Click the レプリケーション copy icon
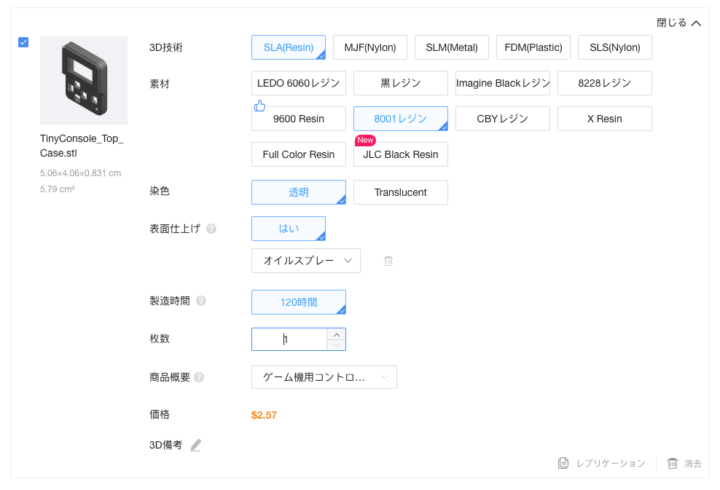720x490 pixels. click(x=564, y=464)
